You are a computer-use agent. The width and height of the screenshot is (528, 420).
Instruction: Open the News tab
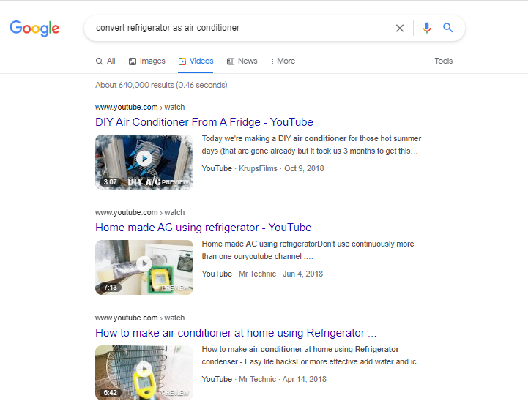[x=242, y=61]
